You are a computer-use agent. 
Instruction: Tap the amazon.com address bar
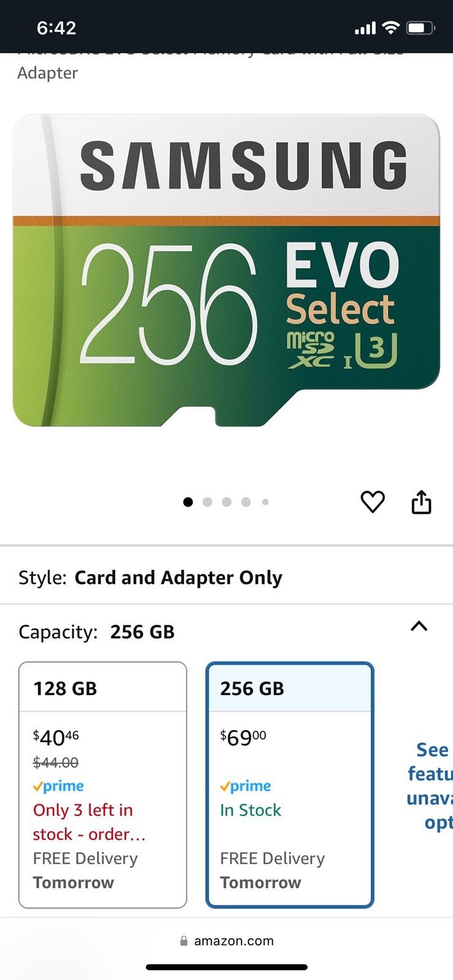226,941
